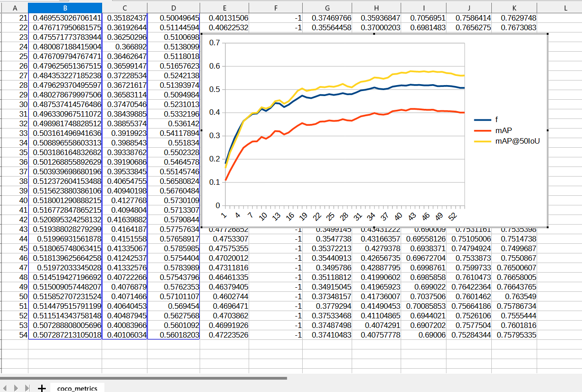
Task: Open the coco_metrics sheet tab
Action: click(x=77, y=388)
